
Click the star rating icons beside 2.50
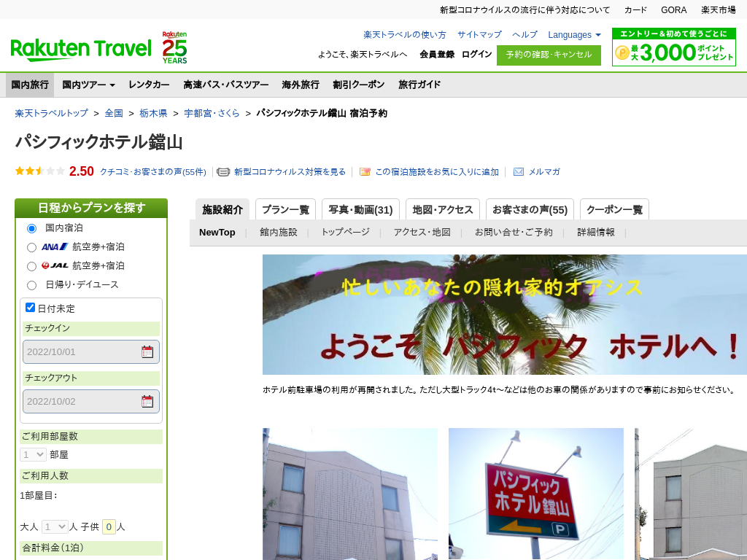(x=40, y=171)
